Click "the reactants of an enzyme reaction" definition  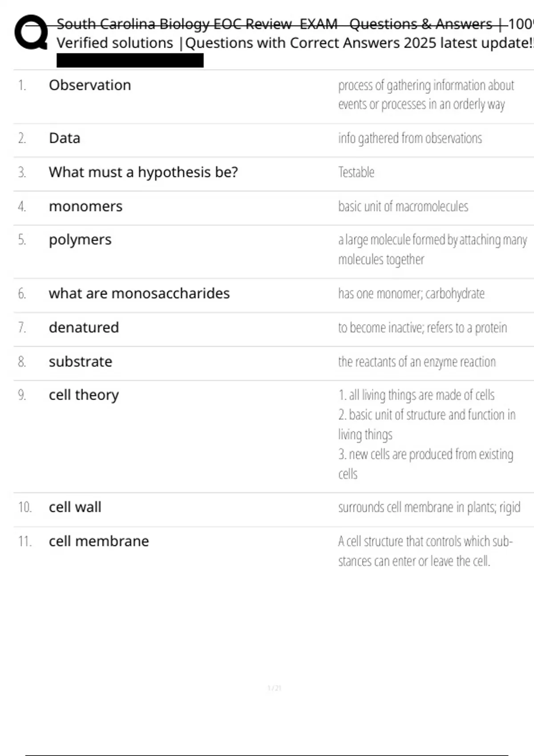[x=417, y=362]
